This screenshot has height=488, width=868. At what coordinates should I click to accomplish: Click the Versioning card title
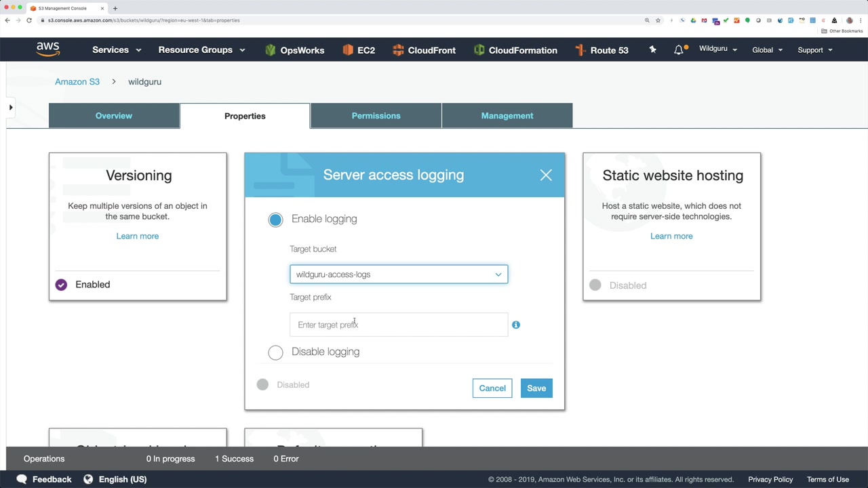[x=139, y=176]
